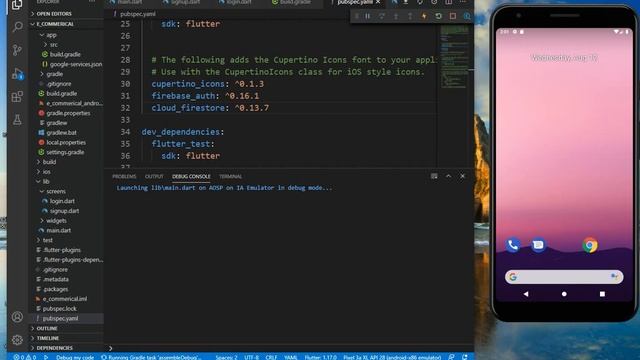The height and width of the screenshot is (360, 640).
Task: Close the pubspec.yaml editor tab
Action: [x=378, y=2]
